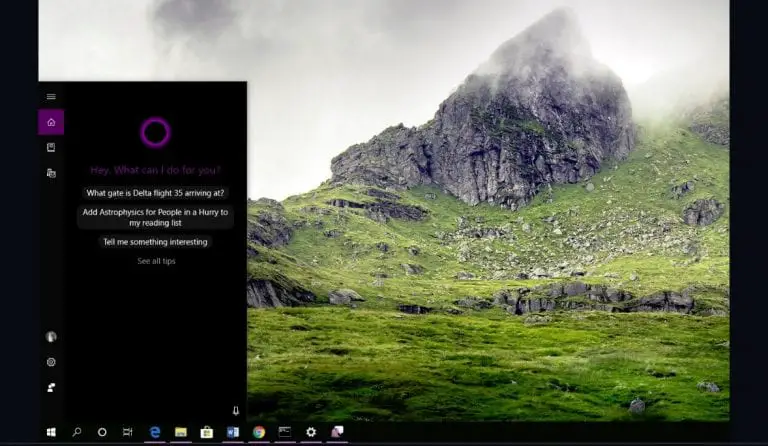The image size is (768, 446).
Task: Click the Cortana feedback icon
Action: click(51, 387)
